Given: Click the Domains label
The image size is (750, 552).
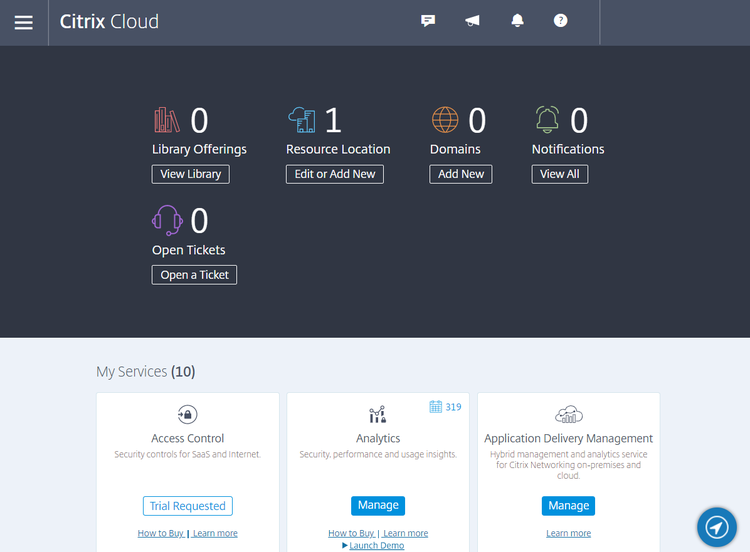Looking at the screenshot, I should pyautogui.click(x=455, y=149).
